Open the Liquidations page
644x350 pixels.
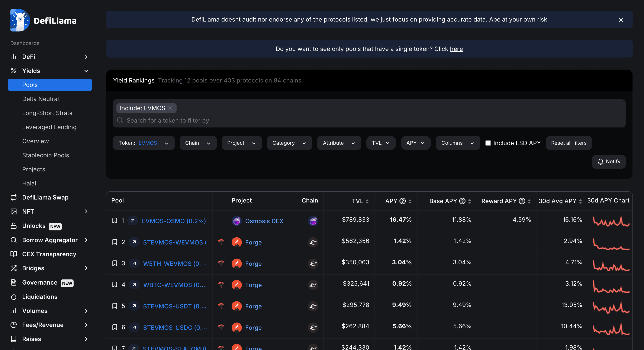click(40, 296)
